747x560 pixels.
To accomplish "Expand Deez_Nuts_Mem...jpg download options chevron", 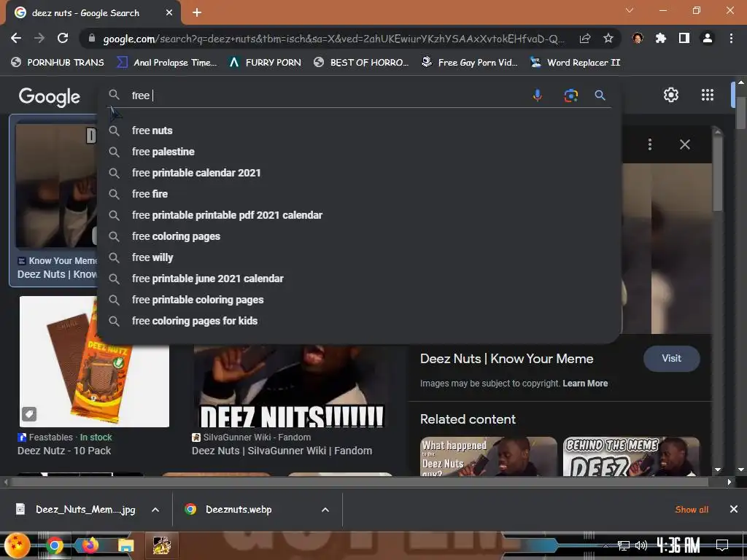I will click(155, 510).
